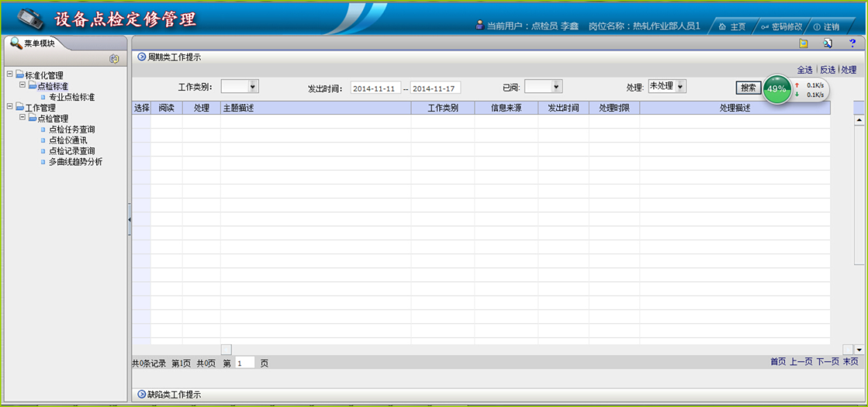
Task: Open the 密码修改 tab
Action: click(x=781, y=27)
